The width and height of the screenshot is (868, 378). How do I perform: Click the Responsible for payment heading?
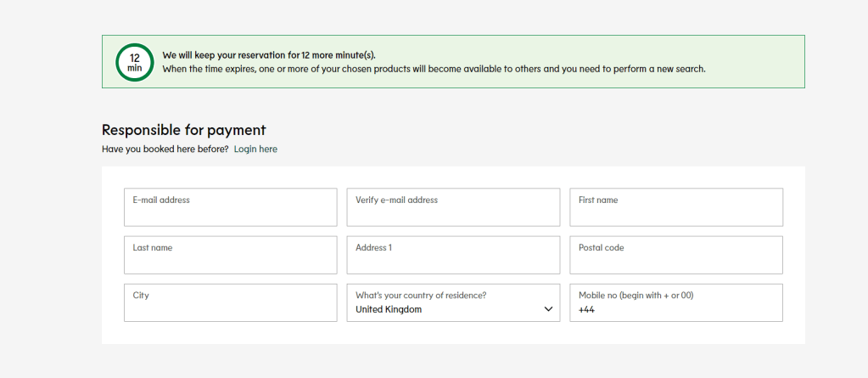184,130
